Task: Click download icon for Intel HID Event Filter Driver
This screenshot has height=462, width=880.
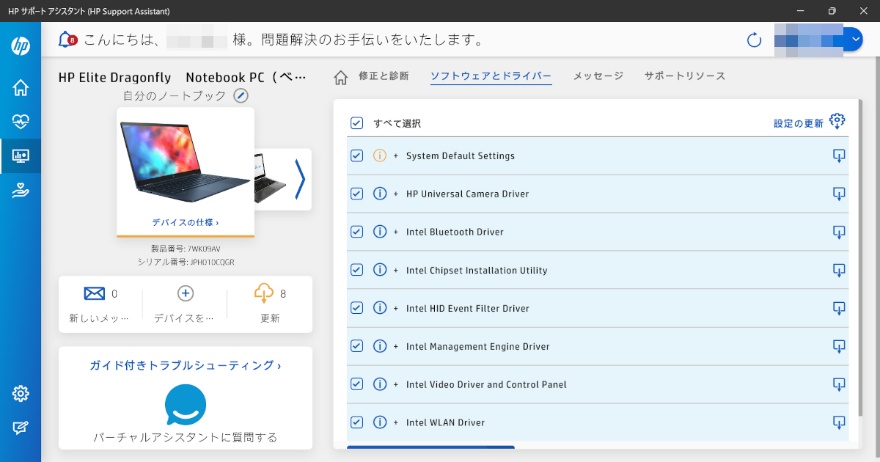Action: click(x=838, y=308)
